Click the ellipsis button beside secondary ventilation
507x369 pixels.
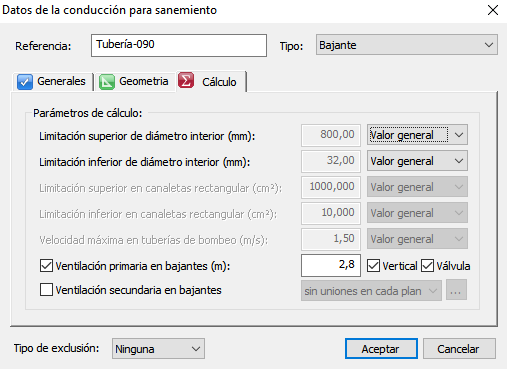click(456, 290)
